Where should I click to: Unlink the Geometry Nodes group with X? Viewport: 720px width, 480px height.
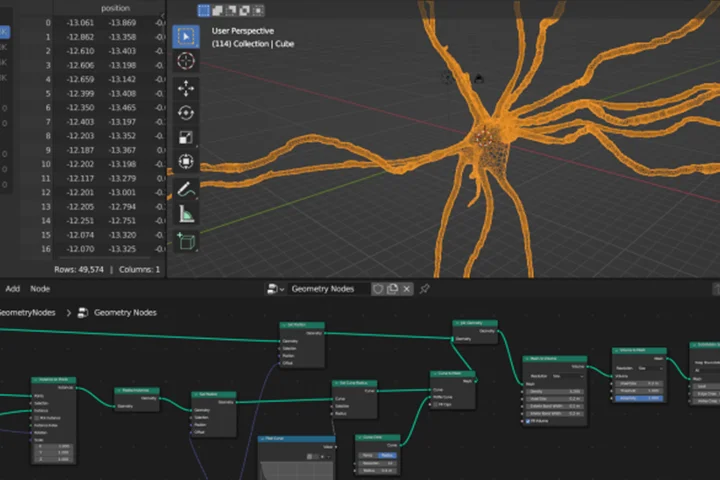[x=406, y=289]
